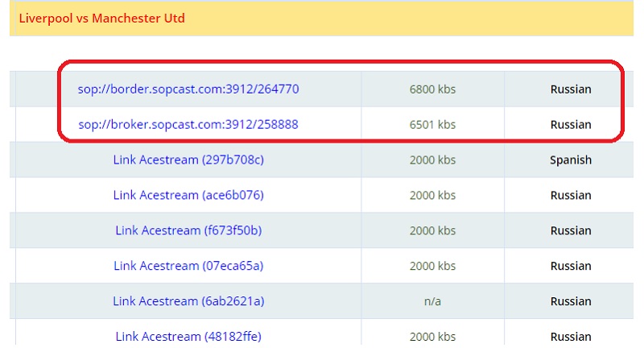Click 2000 kbs in the 297b708c row

(x=432, y=159)
